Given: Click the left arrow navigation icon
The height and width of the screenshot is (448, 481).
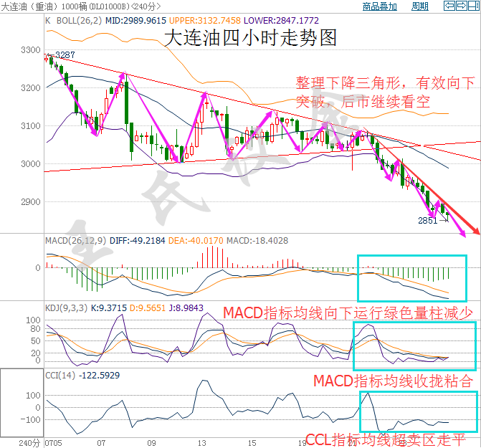Looking at the screenshot, I should tap(449, 6).
